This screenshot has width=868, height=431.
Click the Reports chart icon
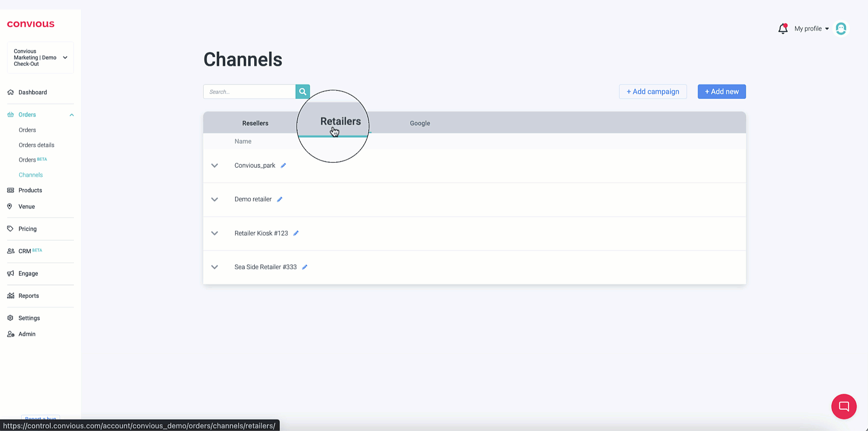[11, 296]
